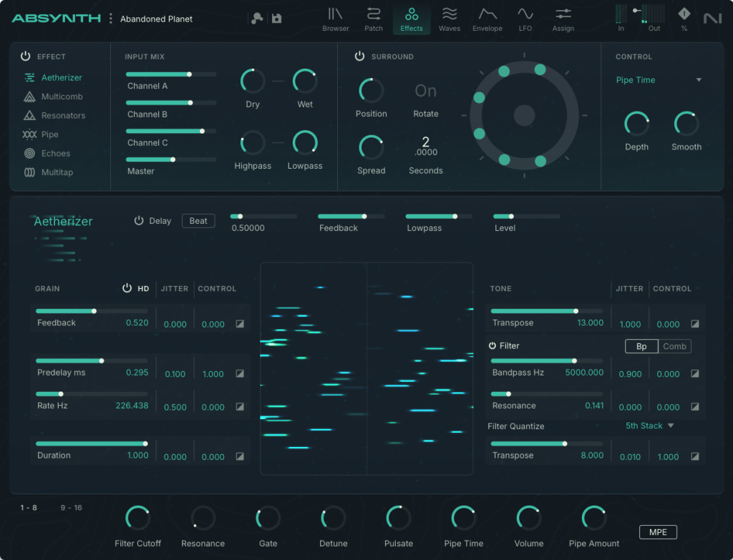Open the Waves page icon

pos(450,14)
